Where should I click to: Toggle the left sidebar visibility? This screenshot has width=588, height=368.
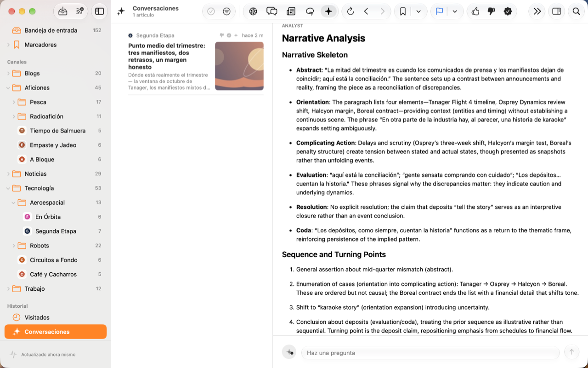click(x=99, y=11)
